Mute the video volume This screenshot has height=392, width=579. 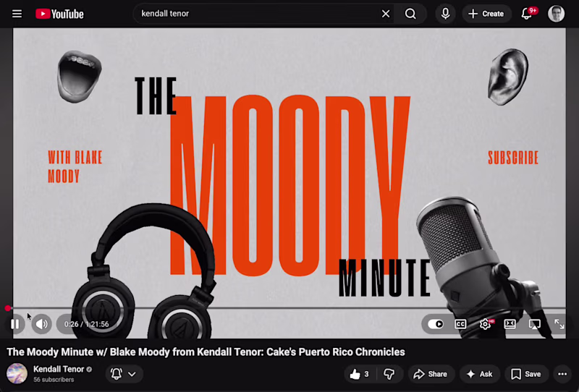click(x=41, y=324)
